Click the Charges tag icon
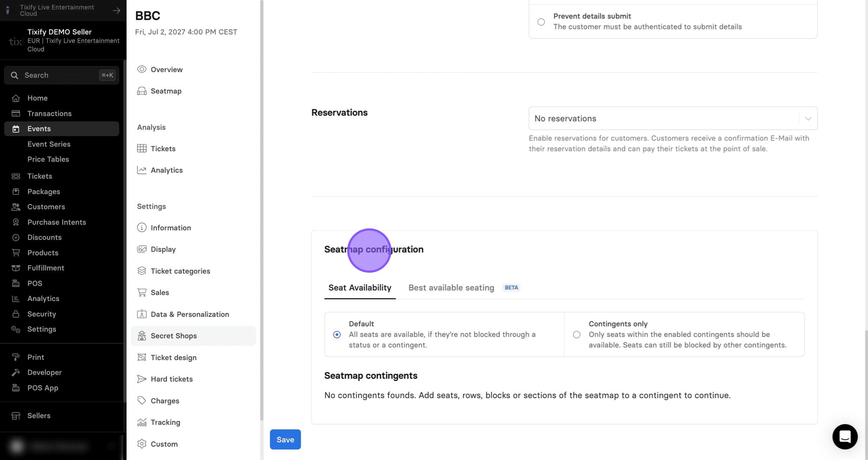Image resolution: width=868 pixels, height=460 pixels. click(142, 401)
